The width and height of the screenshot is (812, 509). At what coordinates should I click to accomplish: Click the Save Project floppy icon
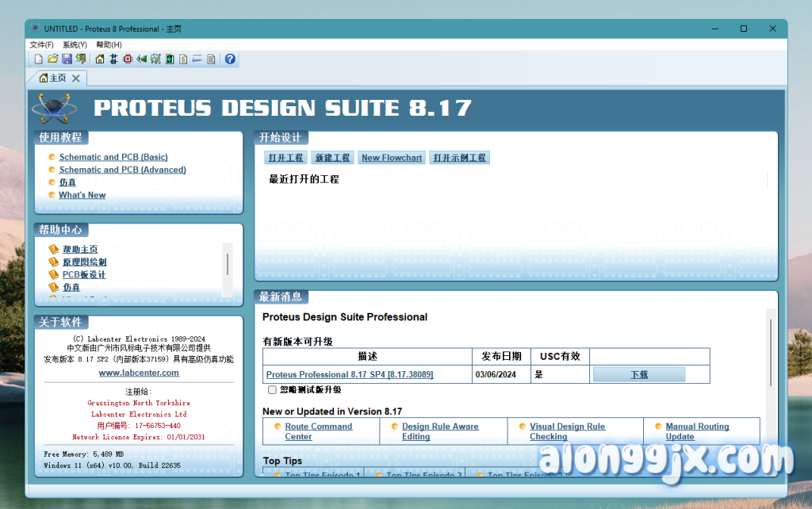coord(67,59)
